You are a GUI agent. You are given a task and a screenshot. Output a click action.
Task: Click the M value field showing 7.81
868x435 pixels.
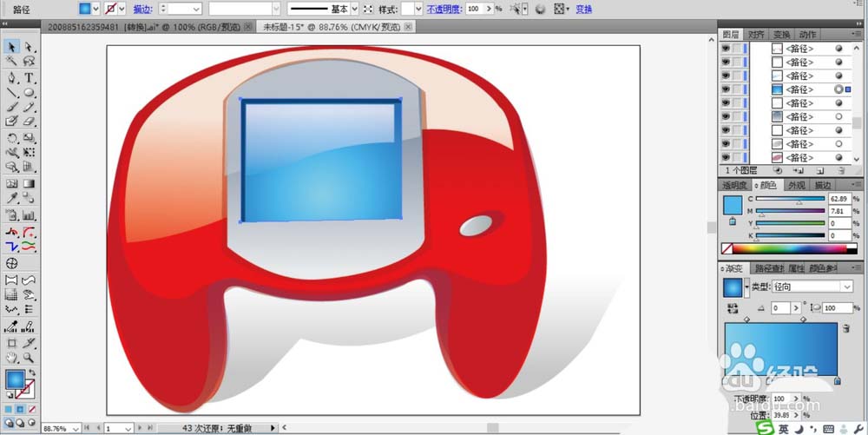click(839, 211)
